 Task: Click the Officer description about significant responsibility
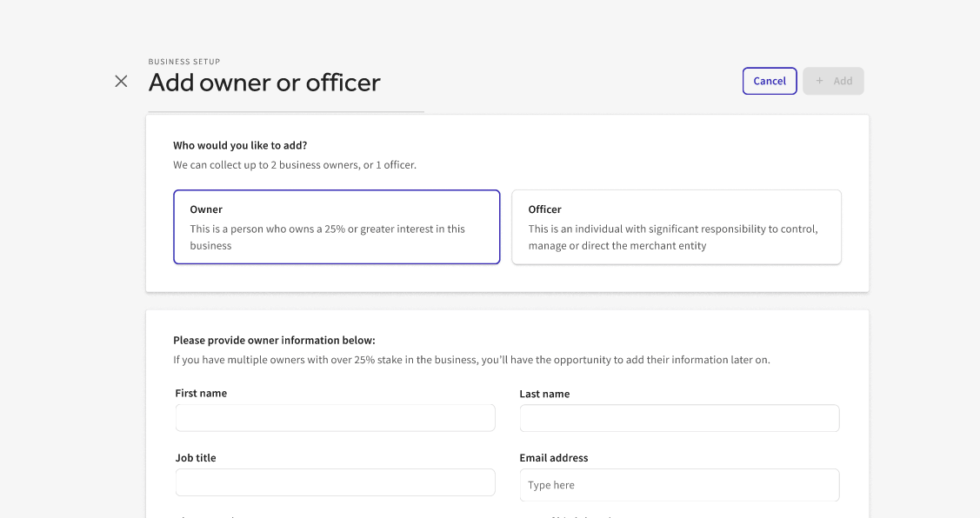pos(672,237)
